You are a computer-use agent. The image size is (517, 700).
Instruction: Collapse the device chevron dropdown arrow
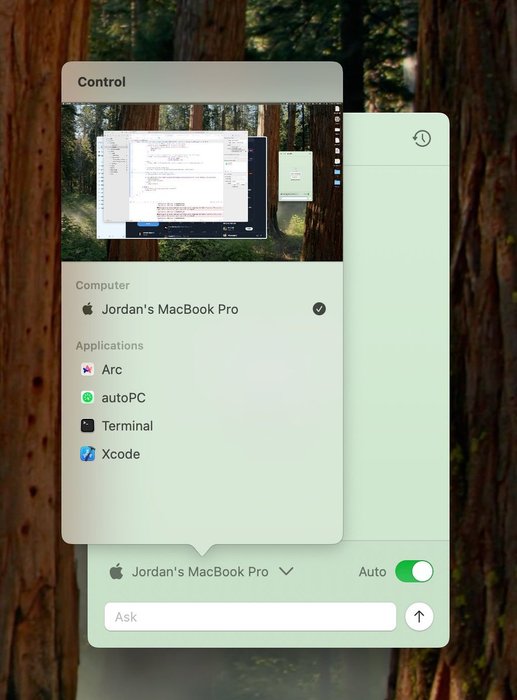tap(286, 571)
